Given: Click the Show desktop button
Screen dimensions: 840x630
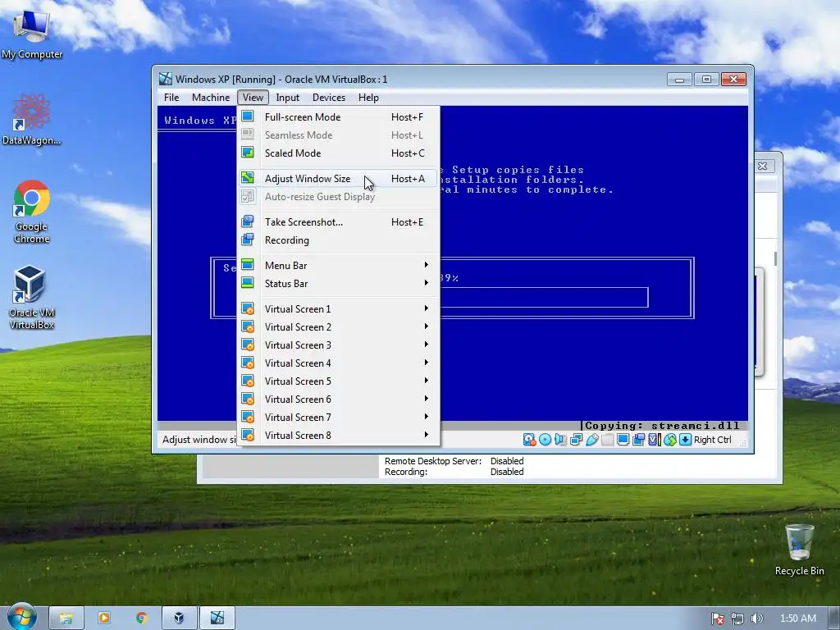Looking at the screenshot, I should pos(833,619).
